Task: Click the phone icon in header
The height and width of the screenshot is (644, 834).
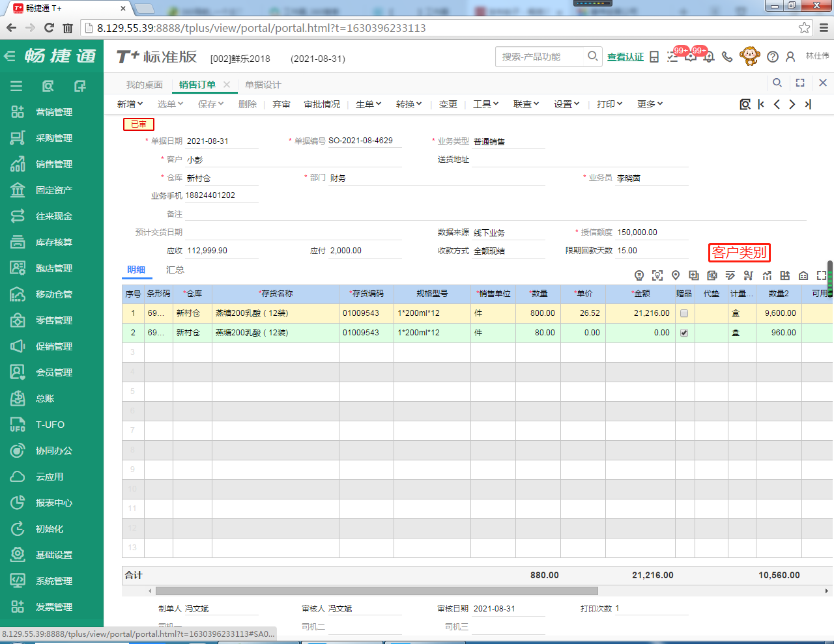Action: pos(727,57)
